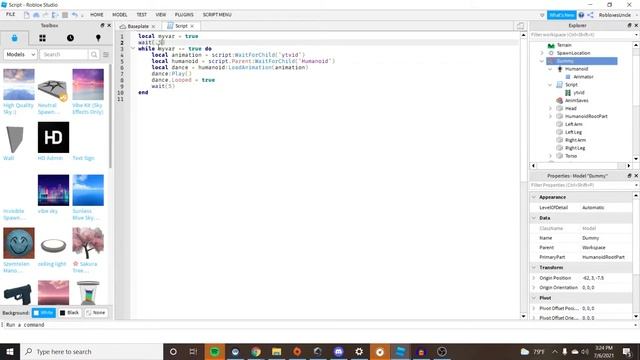The width and height of the screenshot is (640, 360).
Task: Open the Cortana circle on taskbar
Action: point(173,351)
